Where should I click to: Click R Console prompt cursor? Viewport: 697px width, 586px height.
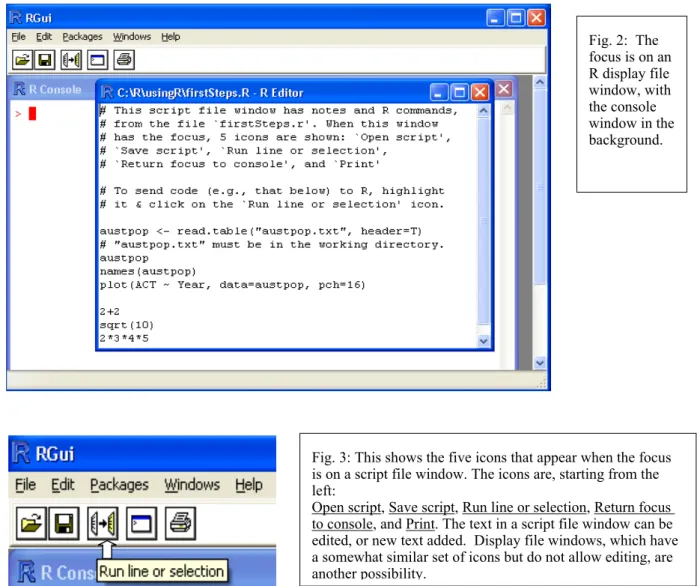(x=32, y=114)
